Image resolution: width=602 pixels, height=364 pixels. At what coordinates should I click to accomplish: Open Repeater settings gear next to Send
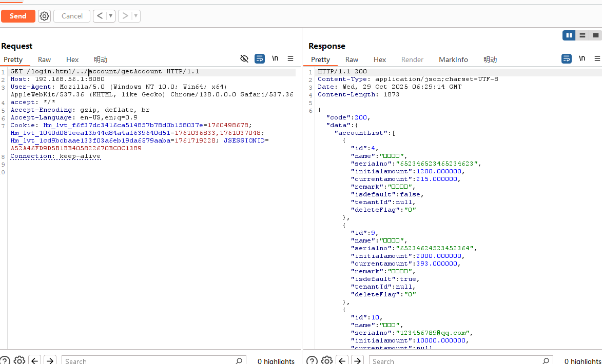(x=45, y=16)
